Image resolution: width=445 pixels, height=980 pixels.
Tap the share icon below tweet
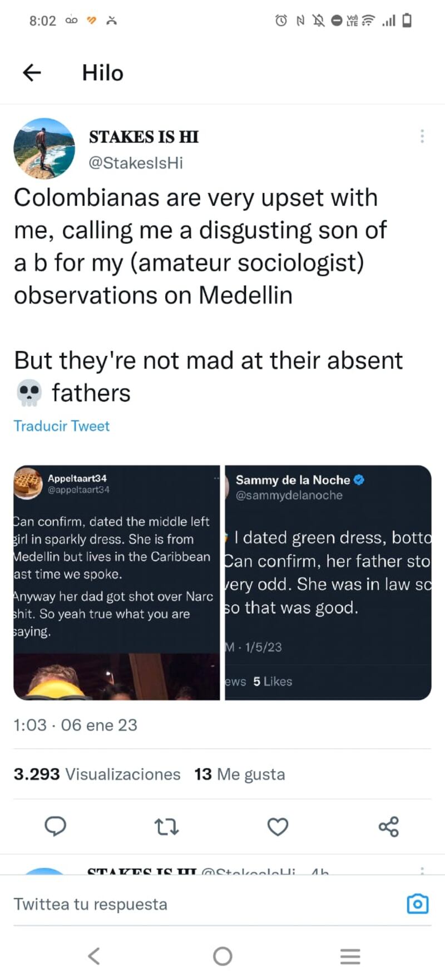[389, 827]
